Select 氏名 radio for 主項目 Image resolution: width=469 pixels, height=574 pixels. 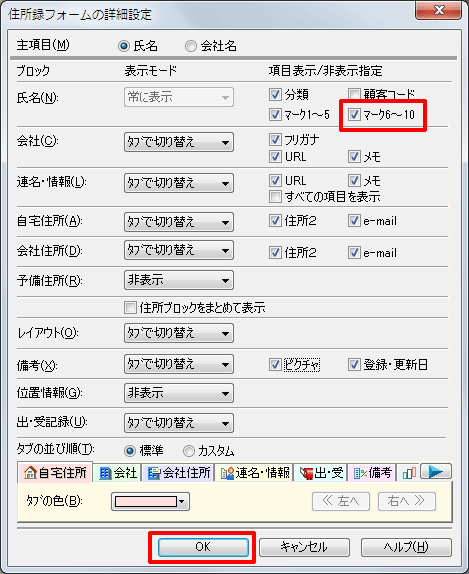coord(124,46)
